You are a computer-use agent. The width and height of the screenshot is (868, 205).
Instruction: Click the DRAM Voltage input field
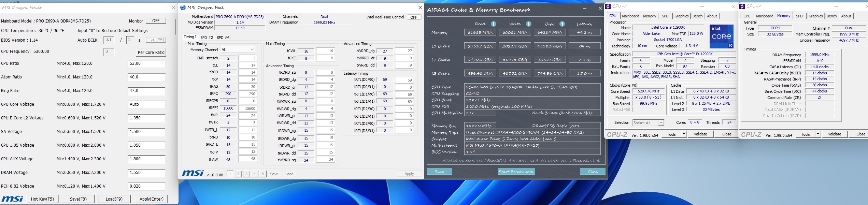point(146,173)
